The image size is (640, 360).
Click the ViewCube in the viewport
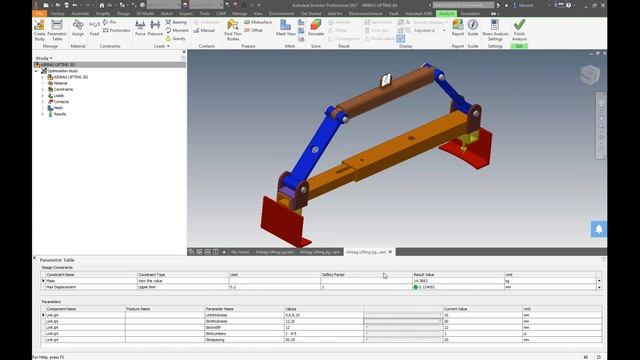(x=590, y=75)
